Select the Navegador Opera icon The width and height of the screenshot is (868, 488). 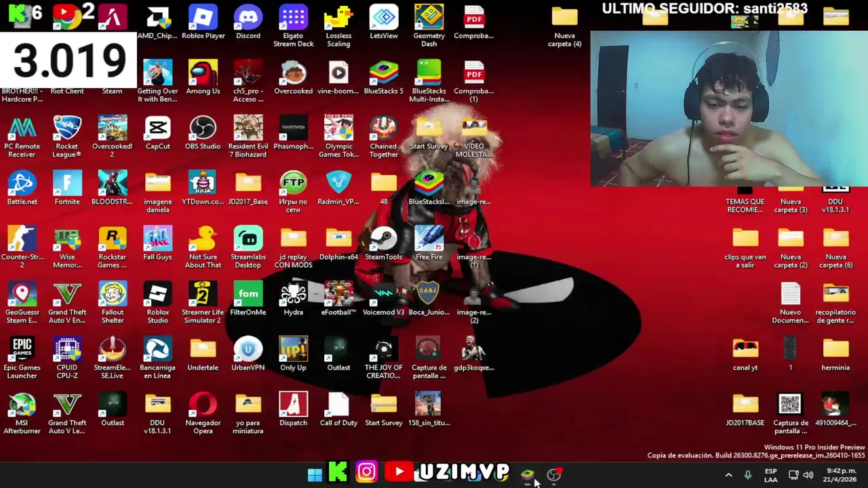203,414
